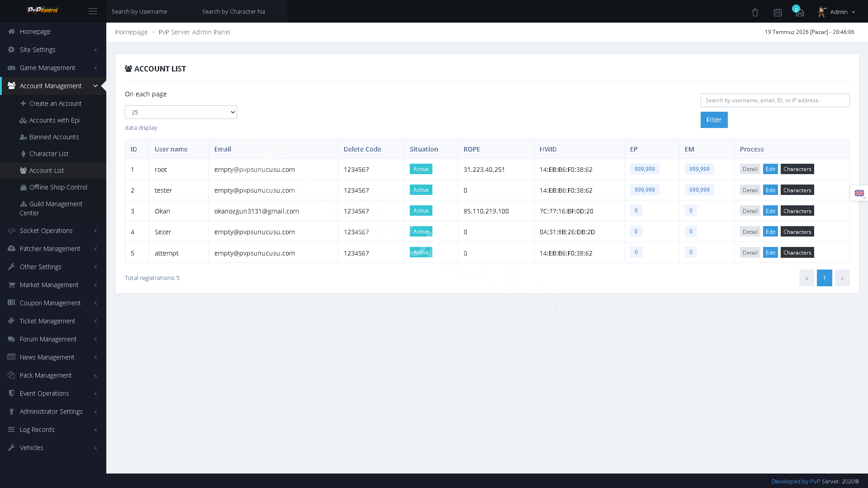
Task: Expand the Site Settings sidebar menu
Action: (x=53, y=50)
